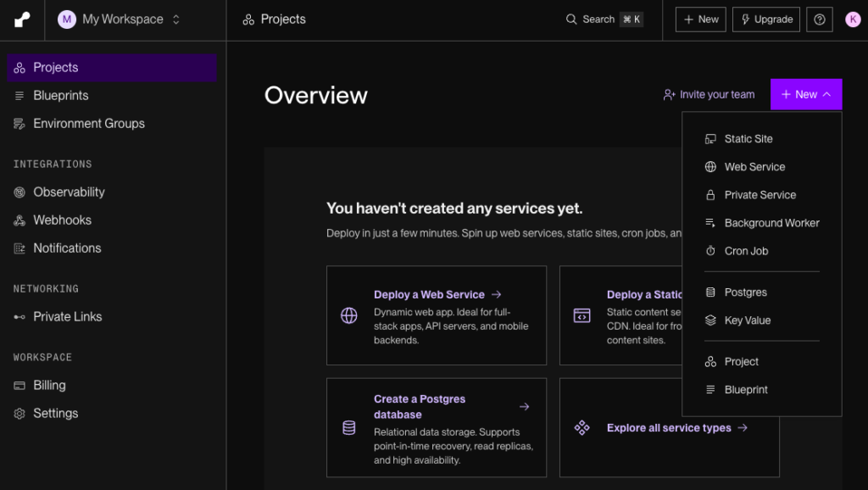Collapse the purple New dropdown button
This screenshot has width=868, height=490.
[x=806, y=94]
